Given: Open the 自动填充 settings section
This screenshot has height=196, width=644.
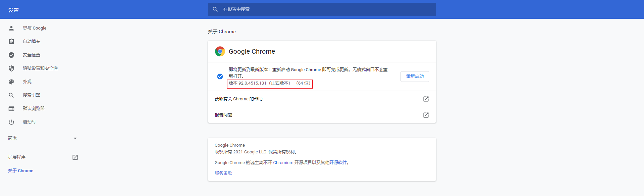Looking at the screenshot, I should click(x=32, y=42).
